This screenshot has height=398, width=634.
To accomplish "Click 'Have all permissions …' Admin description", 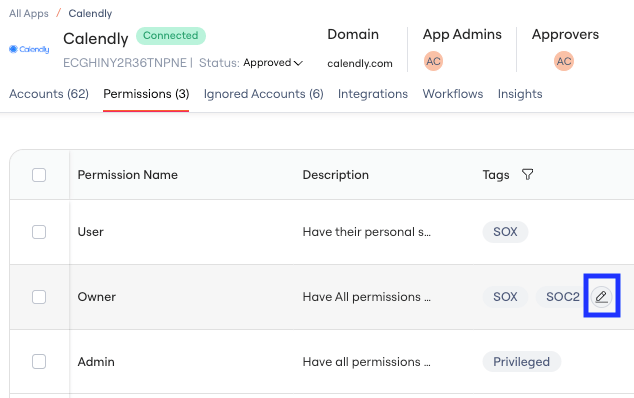I will 367,361.
